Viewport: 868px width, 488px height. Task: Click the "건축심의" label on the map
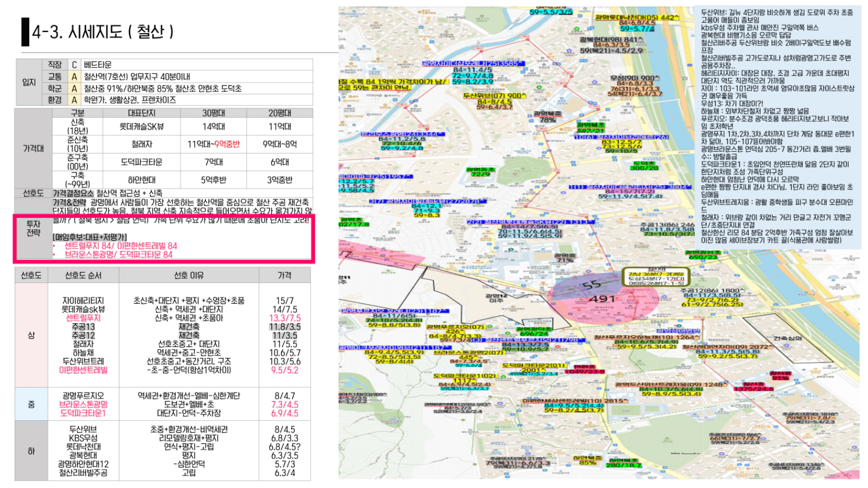(x=788, y=338)
